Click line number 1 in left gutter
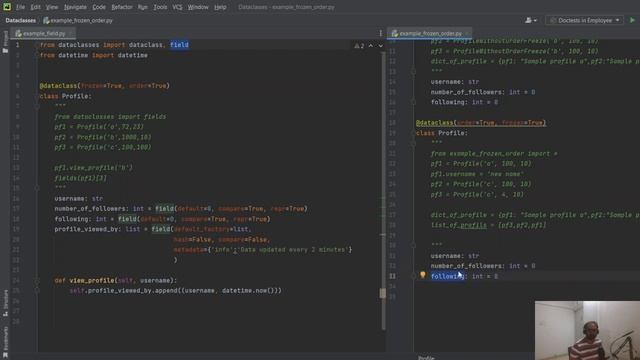Image resolution: width=640 pixels, height=360 pixels. [x=18, y=45]
